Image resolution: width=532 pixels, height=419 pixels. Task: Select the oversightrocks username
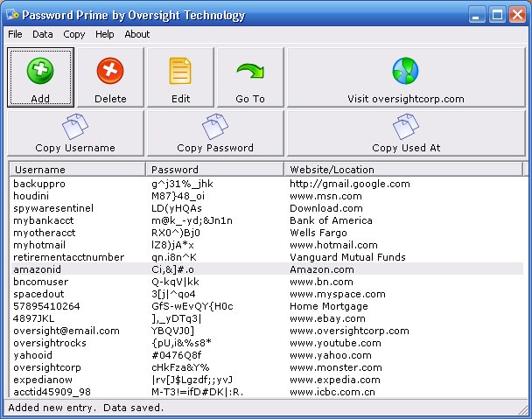pos(50,343)
